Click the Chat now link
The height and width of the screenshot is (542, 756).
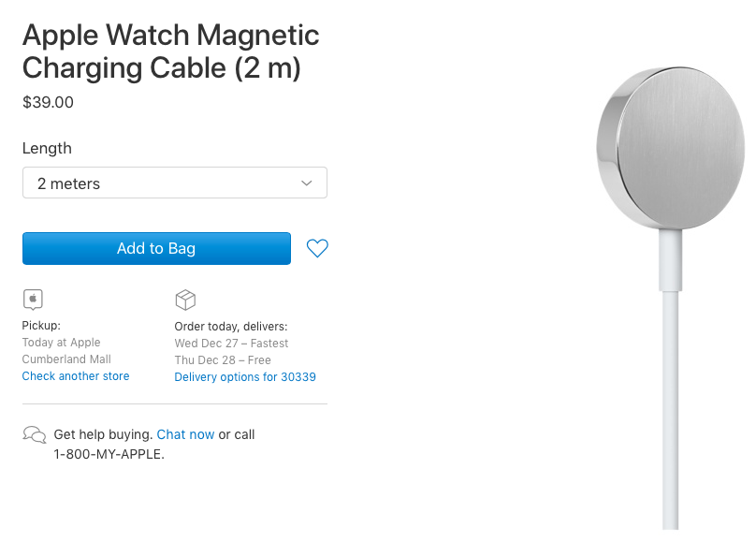[x=185, y=434]
